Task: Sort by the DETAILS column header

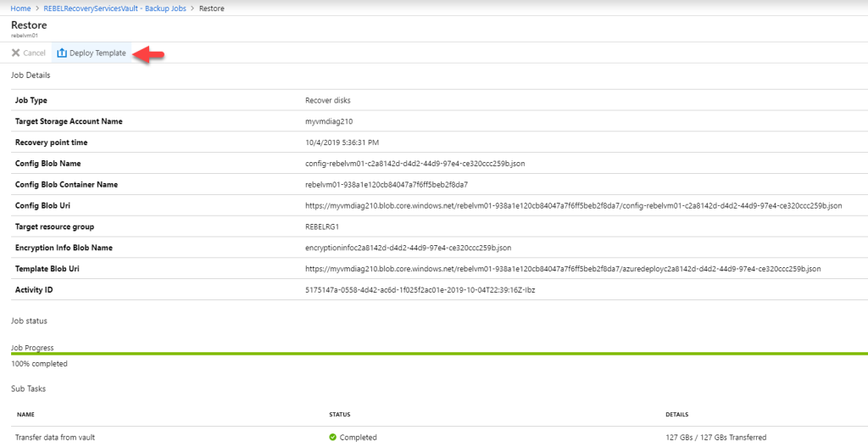Action: [x=678, y=415]
